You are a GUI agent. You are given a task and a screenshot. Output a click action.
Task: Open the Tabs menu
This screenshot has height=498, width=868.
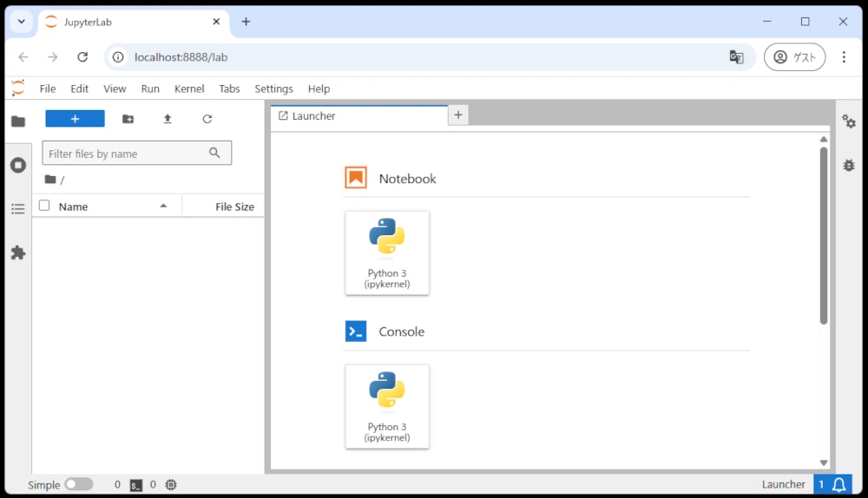point(229,88)
